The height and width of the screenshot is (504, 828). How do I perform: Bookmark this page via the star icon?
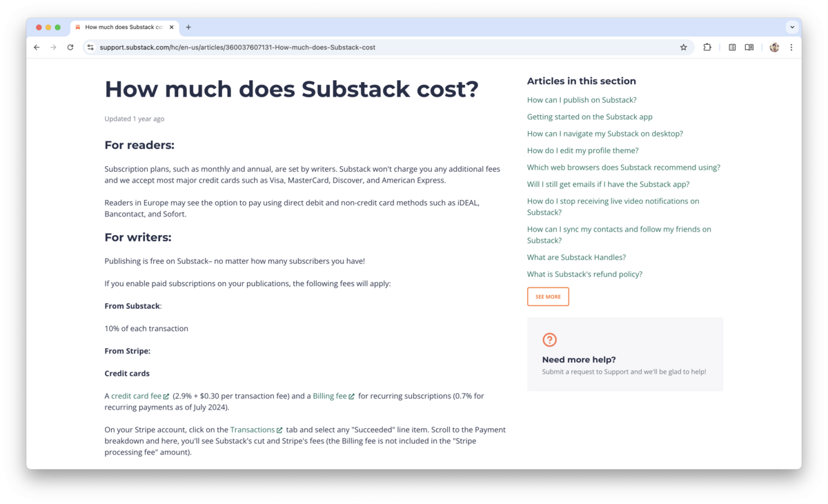click(683, 47)
